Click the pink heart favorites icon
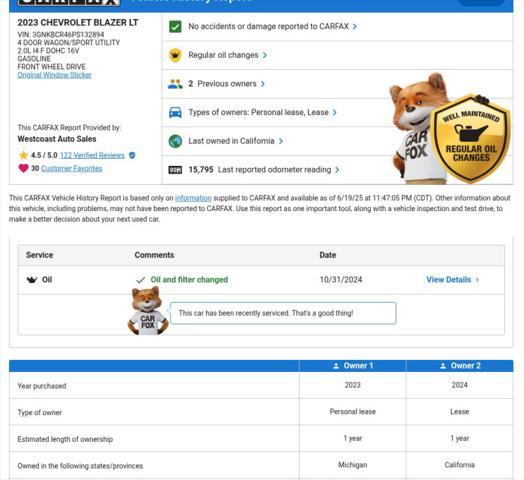 coord(23,168)
